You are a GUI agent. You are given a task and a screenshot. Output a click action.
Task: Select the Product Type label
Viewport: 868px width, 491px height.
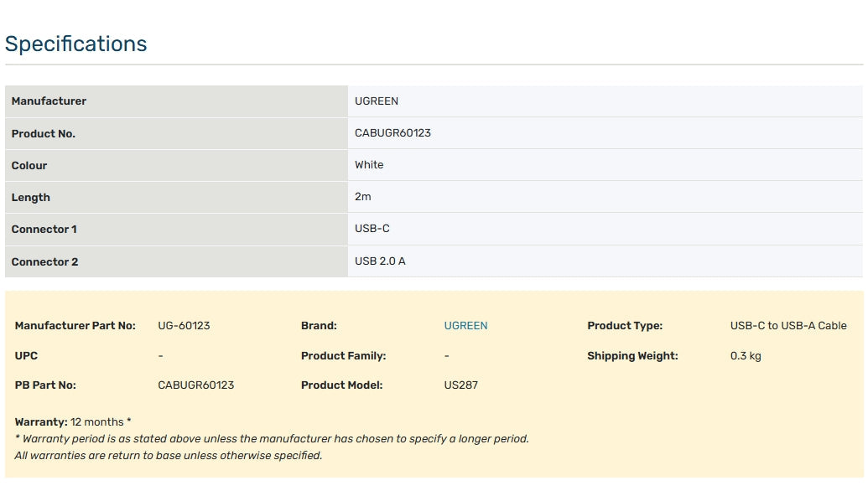(625, 326)
